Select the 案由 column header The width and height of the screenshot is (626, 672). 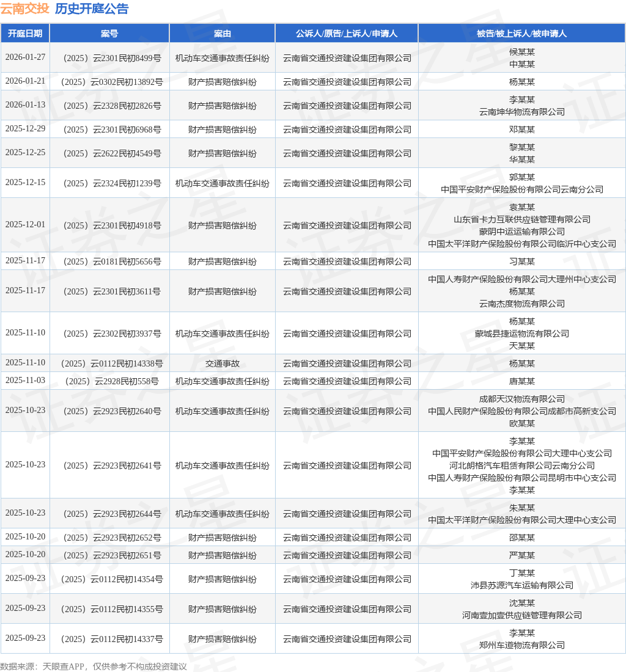222,34
